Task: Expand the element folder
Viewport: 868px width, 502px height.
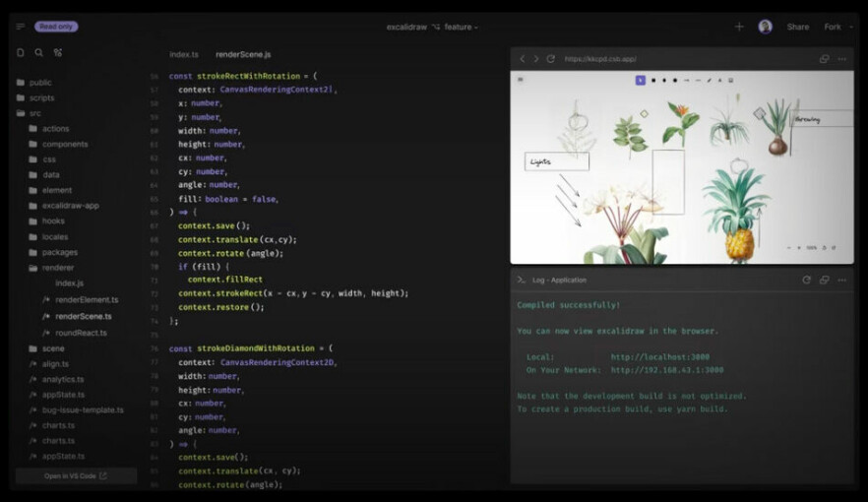Action: pos(50,190)
